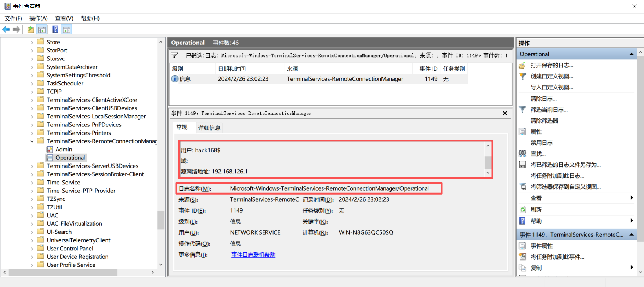
Task: Open 事件属性 action
Action: pyautogui.click(x=542, y=246)
